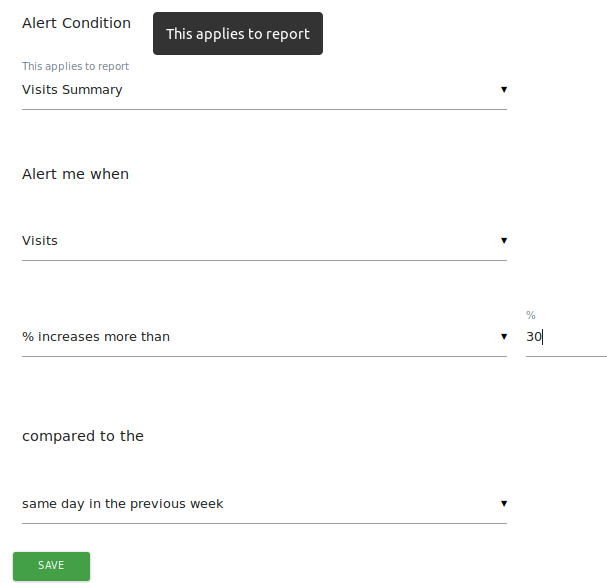Screen dimensions: 607x583
Task: Click the small grey 'This applies to report' label
Action: 75,67
